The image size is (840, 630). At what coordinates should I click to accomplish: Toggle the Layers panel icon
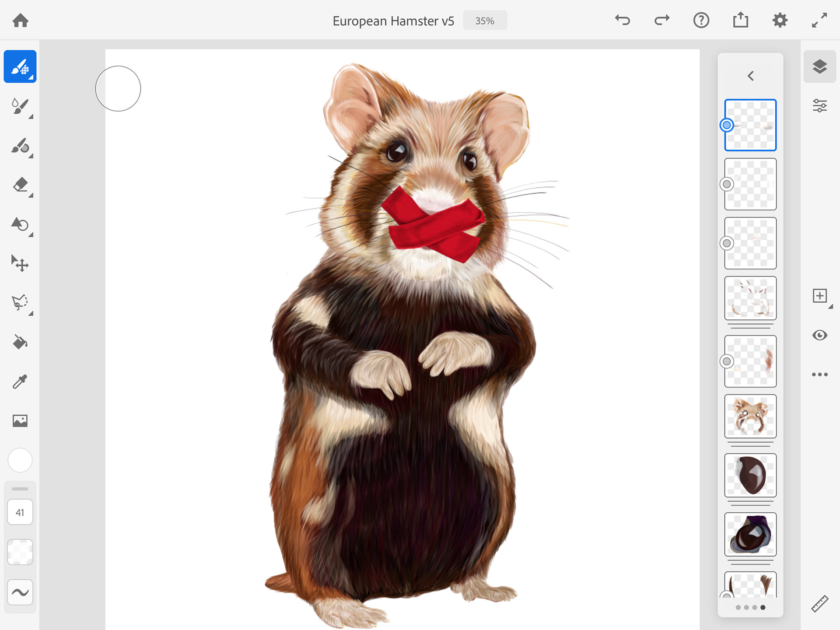point(819,66)
